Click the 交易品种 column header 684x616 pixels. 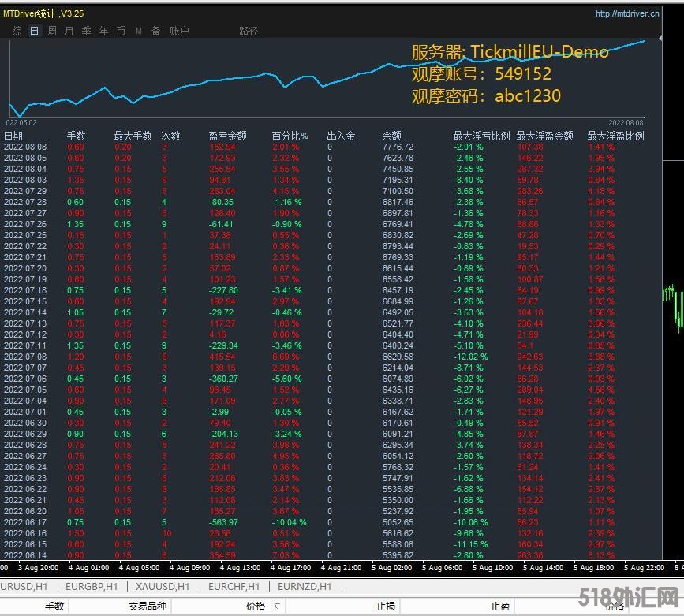(x=148, y=607)
